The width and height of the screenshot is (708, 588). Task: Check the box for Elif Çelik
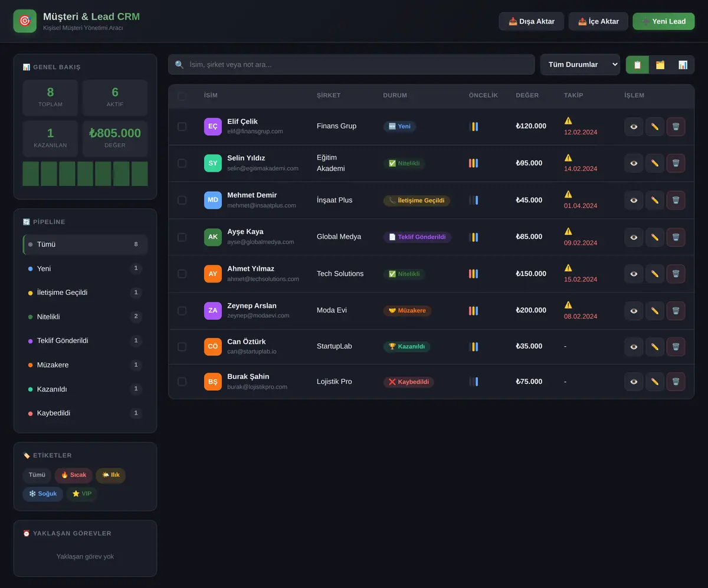(x=182, y=127)
